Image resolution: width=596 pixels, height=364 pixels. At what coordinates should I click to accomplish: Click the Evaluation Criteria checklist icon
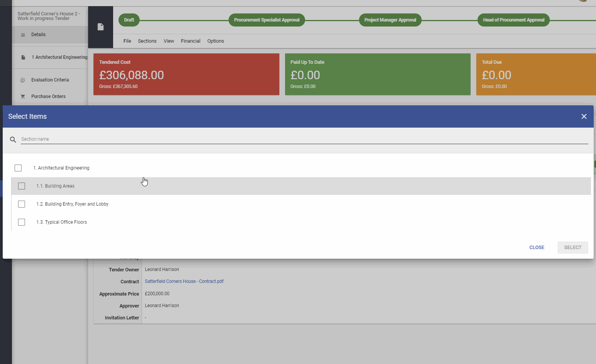tap(23, 80)
